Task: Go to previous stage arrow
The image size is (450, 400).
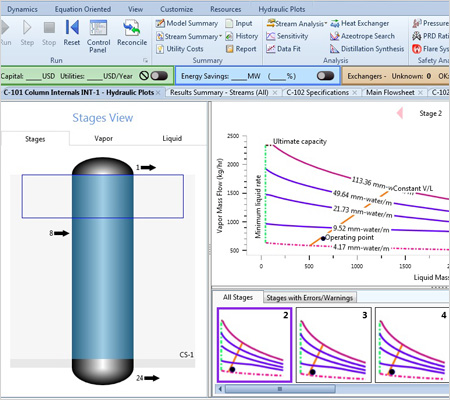Action: pos(400,113)
